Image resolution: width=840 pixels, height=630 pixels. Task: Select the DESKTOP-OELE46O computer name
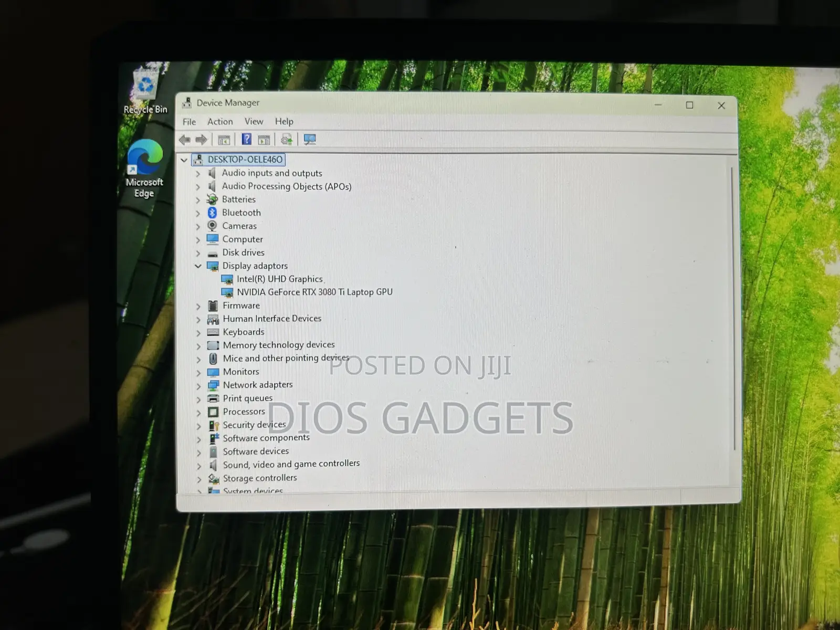tap(245, 159)
